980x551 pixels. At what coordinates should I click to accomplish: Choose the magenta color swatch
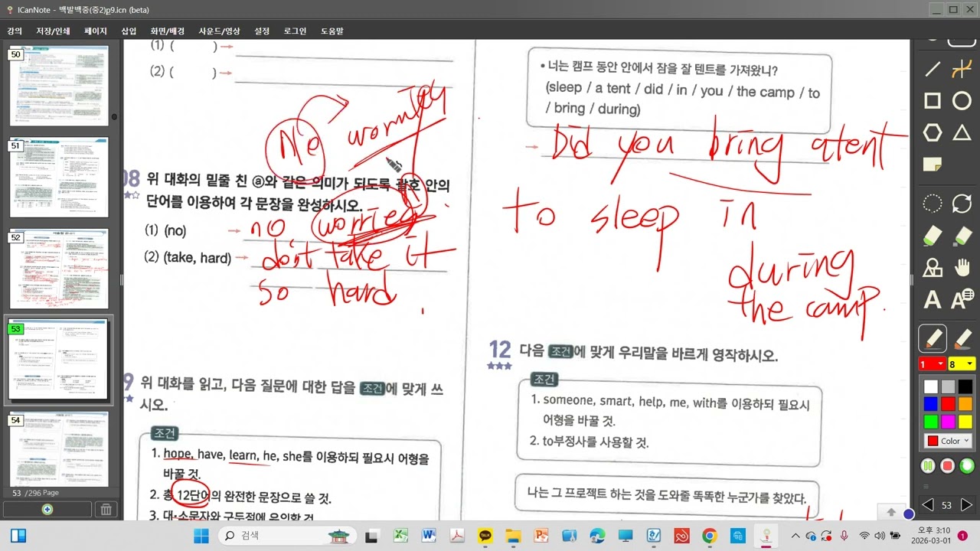point(948,422)
